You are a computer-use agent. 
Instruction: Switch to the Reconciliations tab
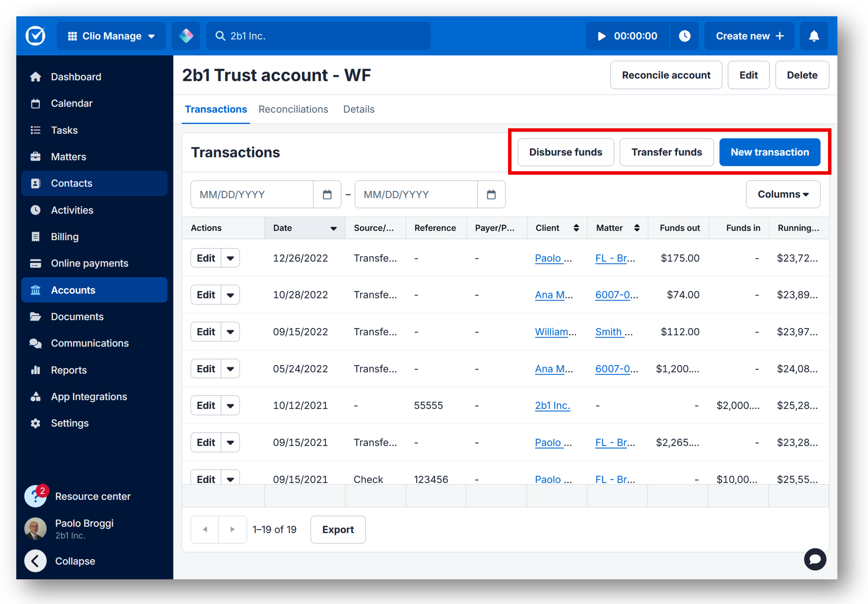pyautogui.click(x=293, y=109)
